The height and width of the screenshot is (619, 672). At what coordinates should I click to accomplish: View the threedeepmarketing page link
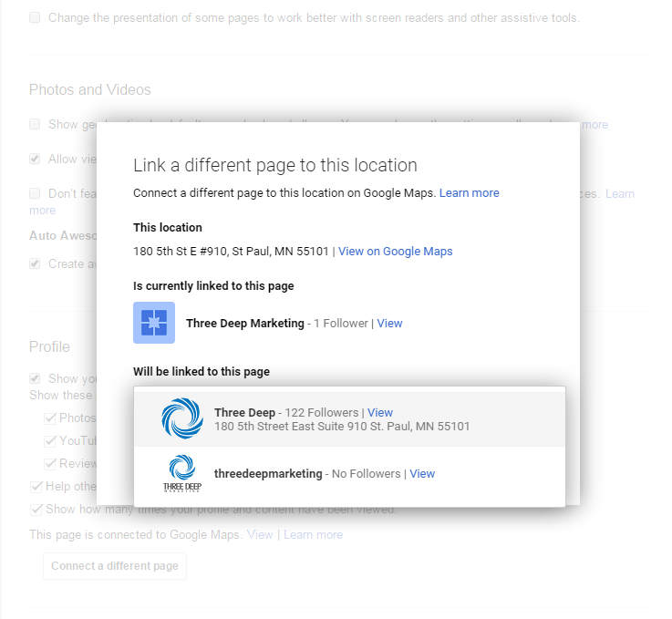(422, 474)
